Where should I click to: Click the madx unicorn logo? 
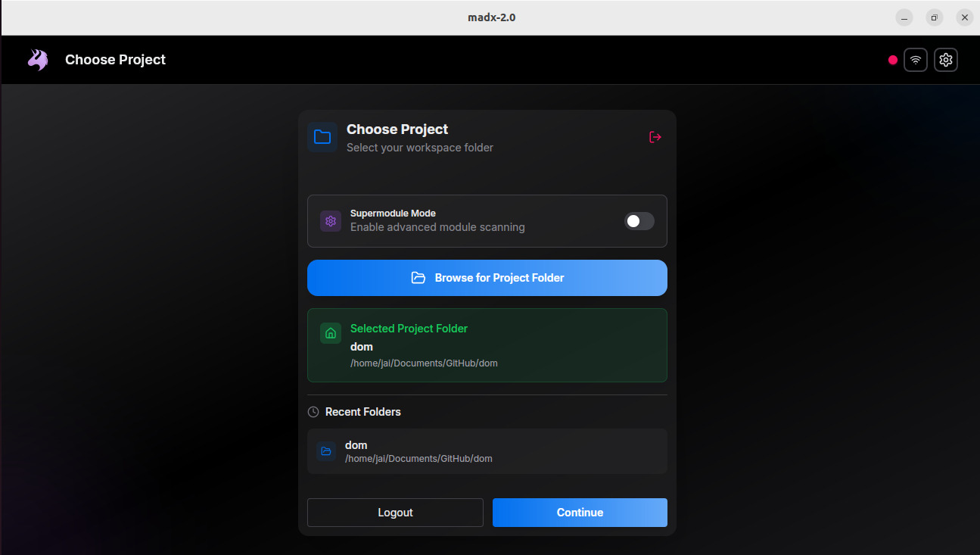[x=38, y=60]
